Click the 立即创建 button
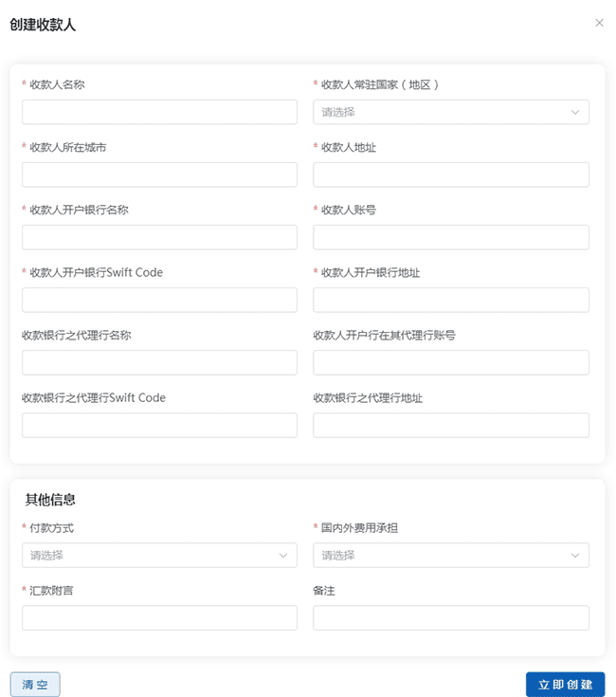The height and width of the screenshot is (697, 616). click(x=565, y=684)
